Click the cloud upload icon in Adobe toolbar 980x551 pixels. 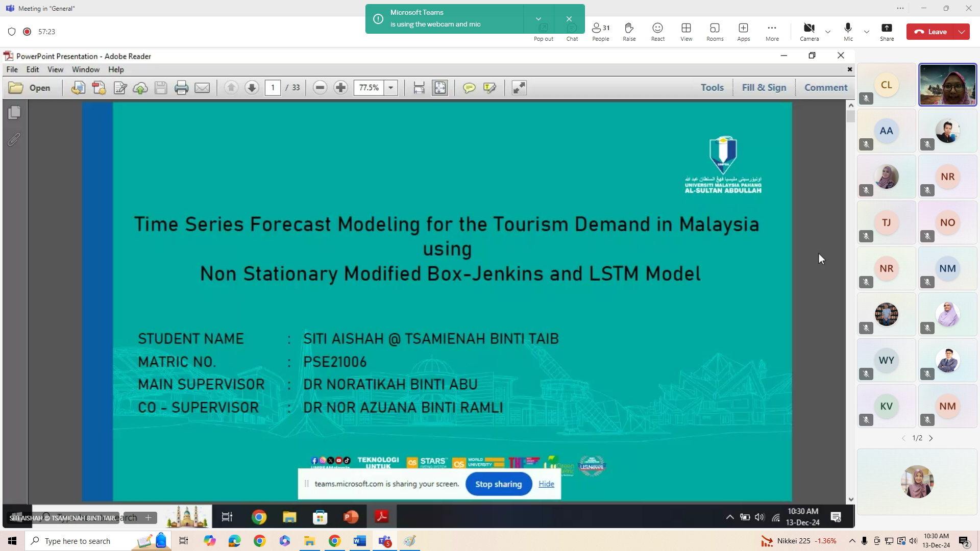(140, 88)
